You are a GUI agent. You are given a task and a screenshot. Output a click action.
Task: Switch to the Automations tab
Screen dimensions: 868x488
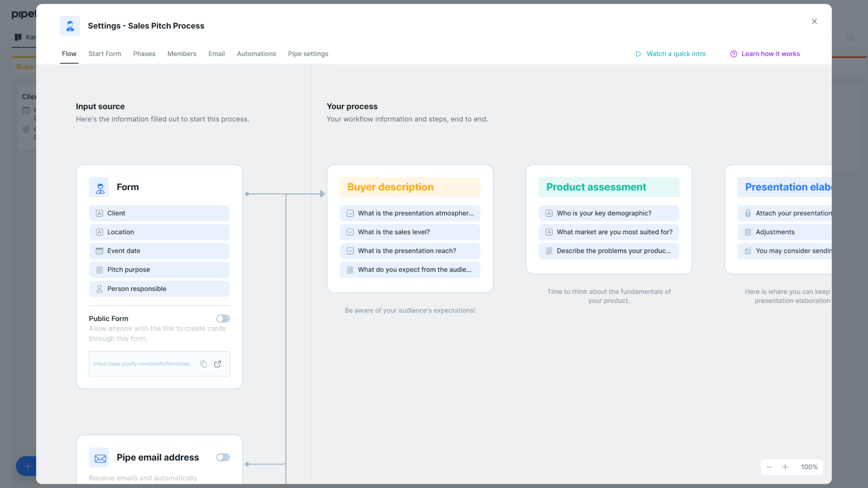[x=256, y=54]
